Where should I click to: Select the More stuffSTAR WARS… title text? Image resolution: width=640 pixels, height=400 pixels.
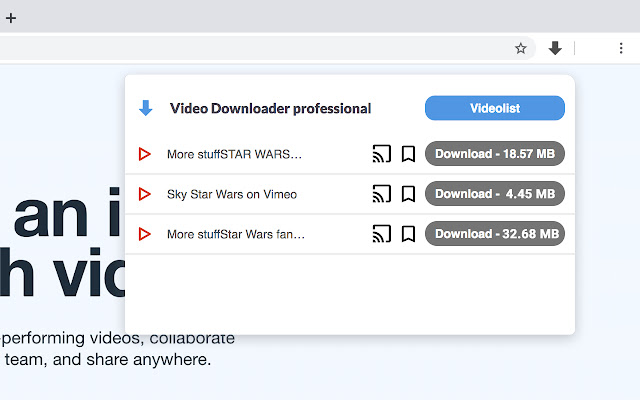[x=234, y=154]
